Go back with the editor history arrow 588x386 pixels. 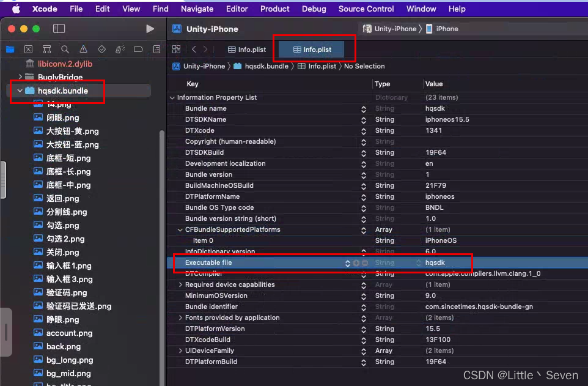tap(194, 49)
